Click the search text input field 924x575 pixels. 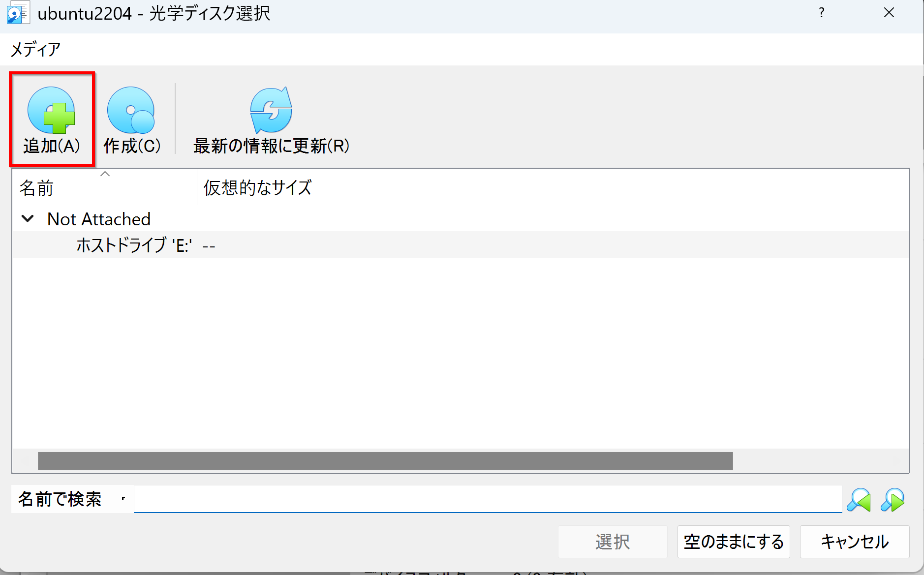coord(488,499)
